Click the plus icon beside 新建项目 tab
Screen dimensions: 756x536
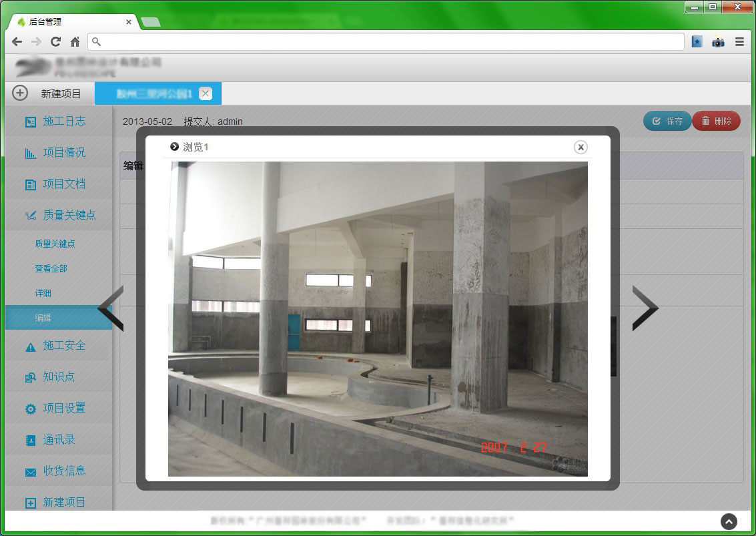20,93
